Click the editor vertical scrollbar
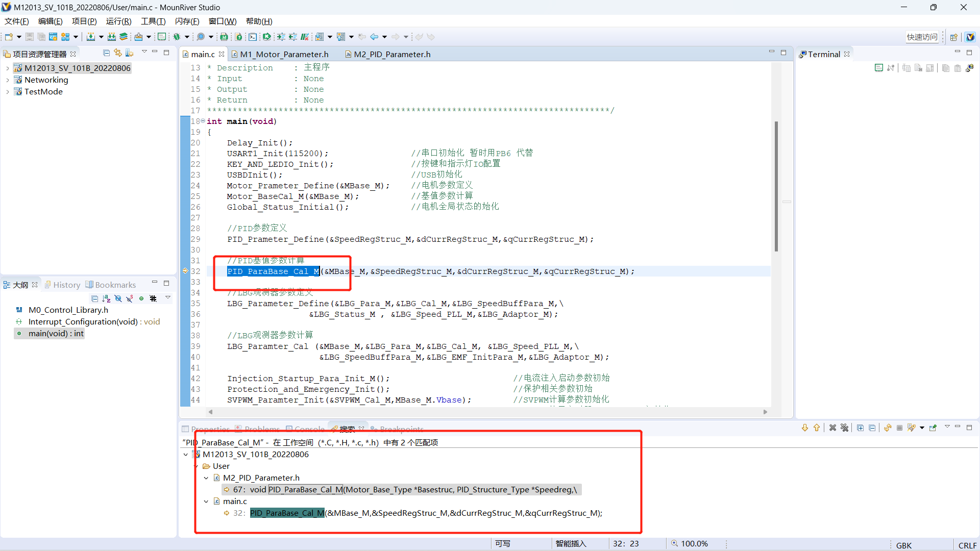 pos(776,186)
